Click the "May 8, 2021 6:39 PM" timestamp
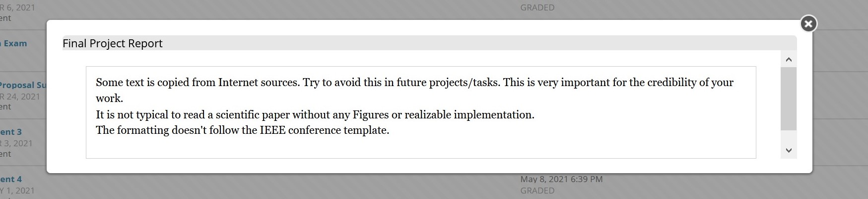Screen dimensions: 868x199 coord(561,179)
